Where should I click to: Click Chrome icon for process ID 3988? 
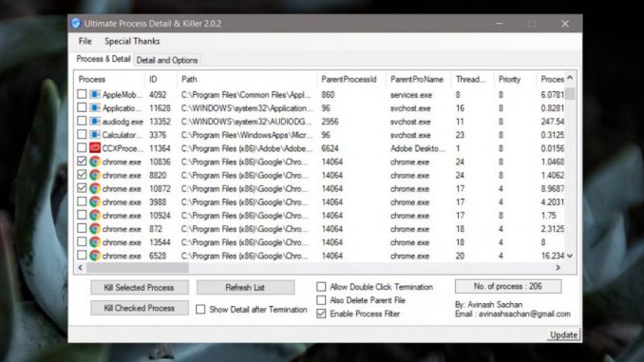pyautogui.click(x=95, y=201)
